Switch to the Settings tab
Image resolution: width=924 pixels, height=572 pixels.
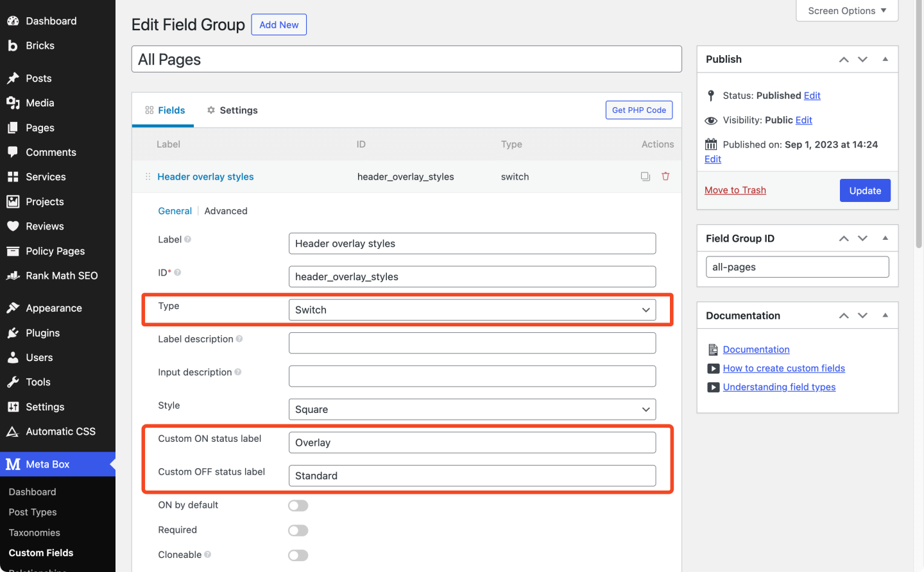pos(232,110)
